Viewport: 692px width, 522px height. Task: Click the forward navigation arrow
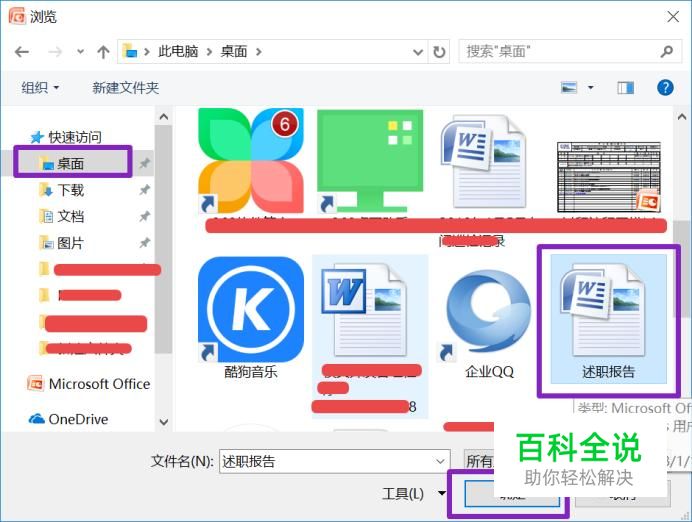coord(55,52)
